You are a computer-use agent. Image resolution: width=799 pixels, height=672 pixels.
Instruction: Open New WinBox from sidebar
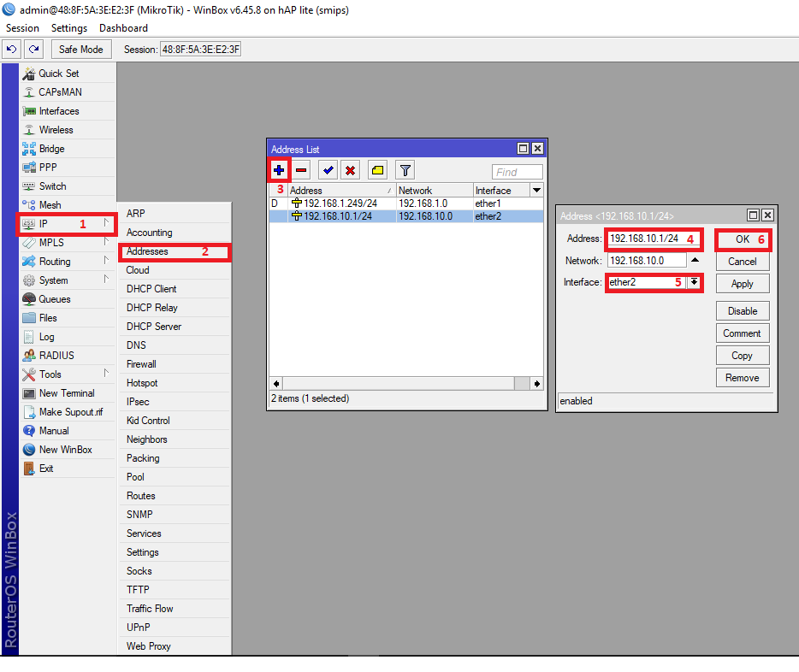pos(68,450)
